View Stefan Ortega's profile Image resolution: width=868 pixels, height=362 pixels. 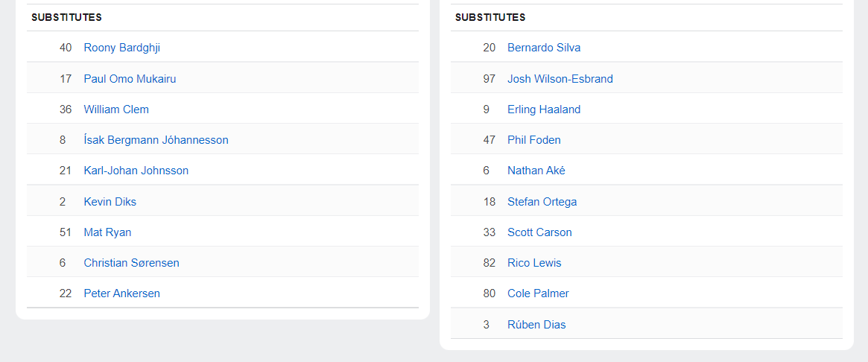pos(542,202)
